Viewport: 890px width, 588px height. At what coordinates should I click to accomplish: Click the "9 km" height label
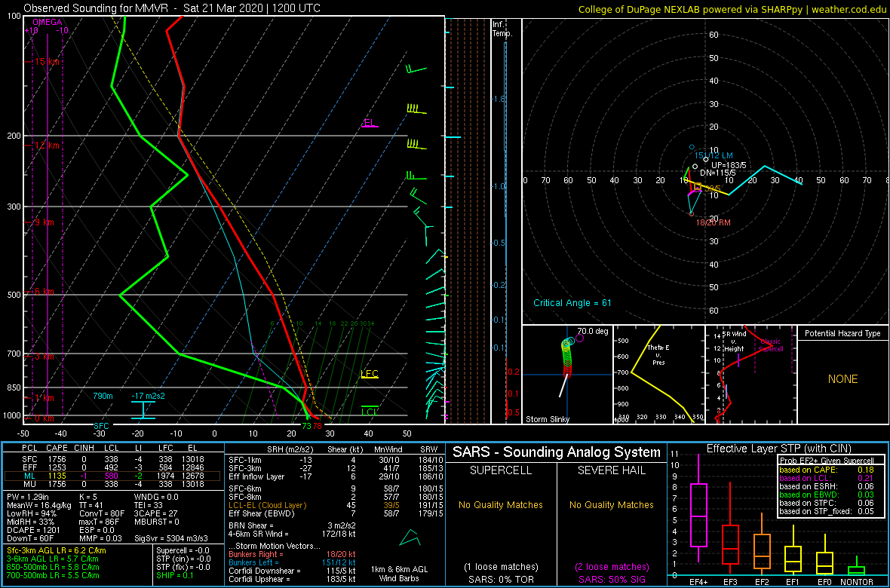pos(44,222)
